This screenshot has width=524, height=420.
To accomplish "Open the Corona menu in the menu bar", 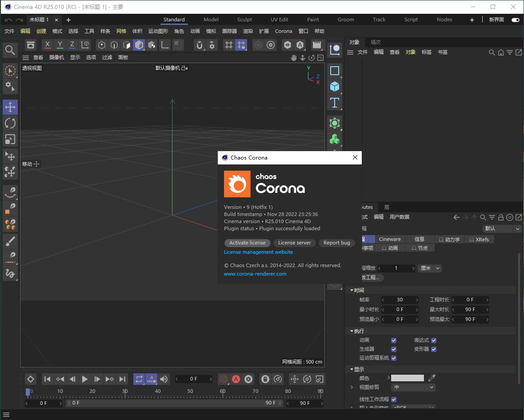I will click(x=283, y=31).
